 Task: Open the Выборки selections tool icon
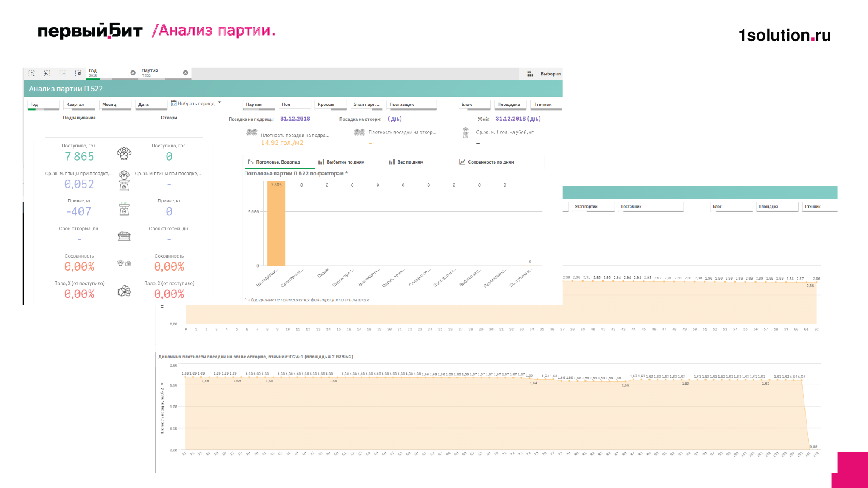530,74
